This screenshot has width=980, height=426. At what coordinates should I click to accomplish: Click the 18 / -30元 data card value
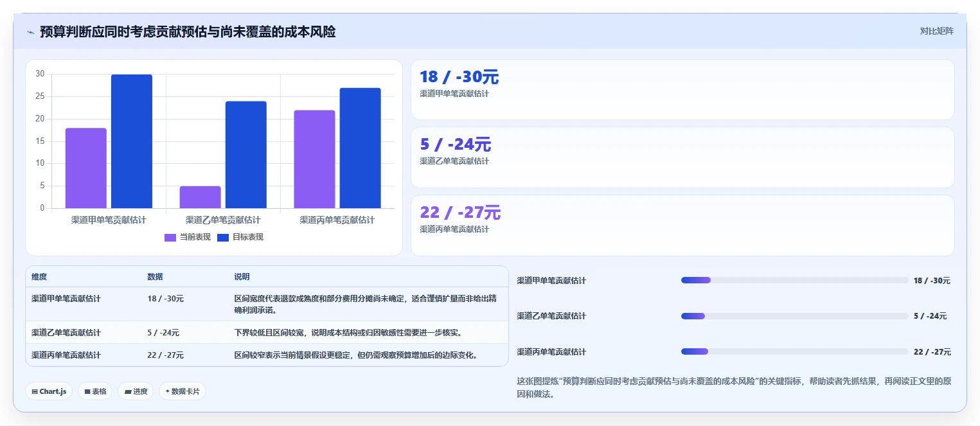pos(459,77)
